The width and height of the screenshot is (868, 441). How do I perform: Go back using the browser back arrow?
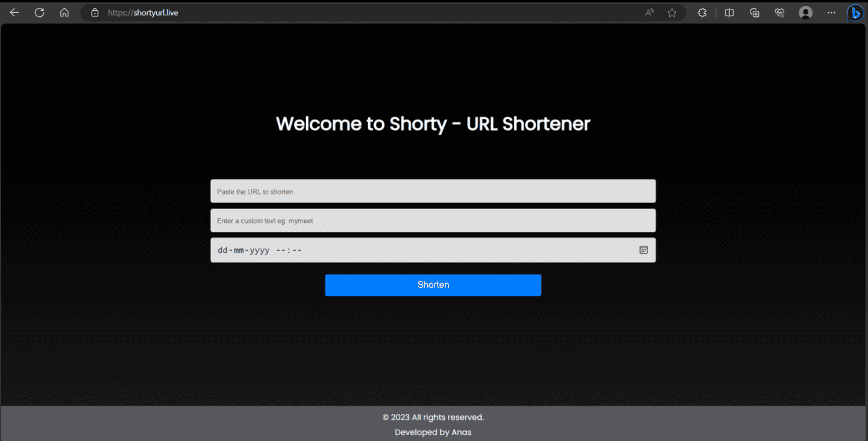coord(14,13)
